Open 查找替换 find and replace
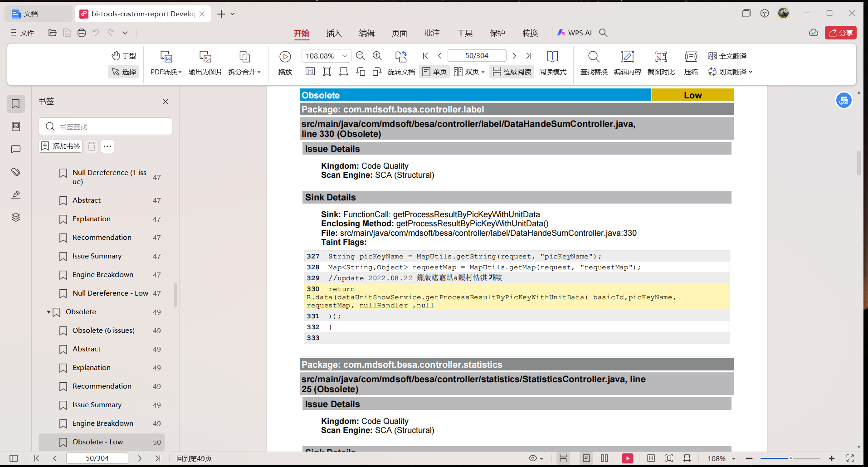This screenshot has width=868, height=467. [x=594, y=63]
